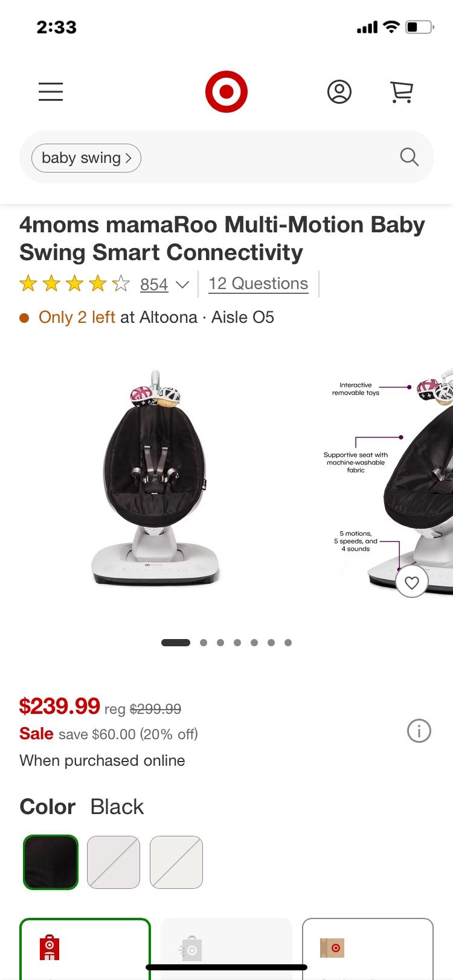Expand the ratings breakdown chevron

[182, 284]
